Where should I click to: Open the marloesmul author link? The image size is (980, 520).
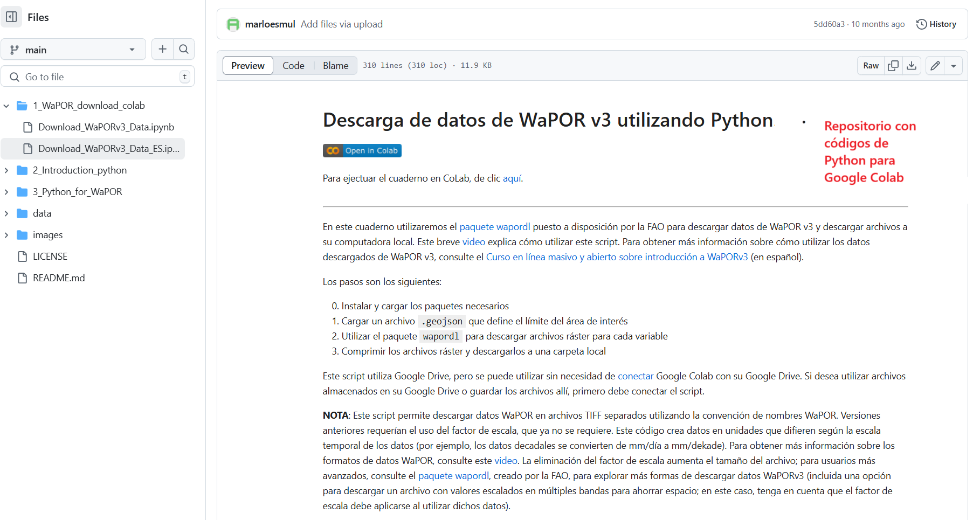point(270,24)
